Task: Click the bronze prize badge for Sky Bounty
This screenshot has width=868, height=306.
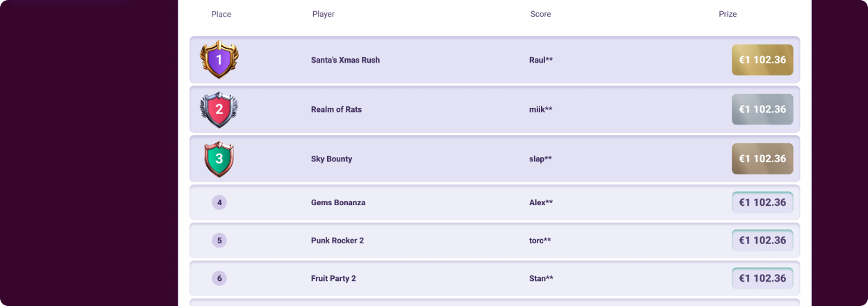Action: [x=762, y=159]
